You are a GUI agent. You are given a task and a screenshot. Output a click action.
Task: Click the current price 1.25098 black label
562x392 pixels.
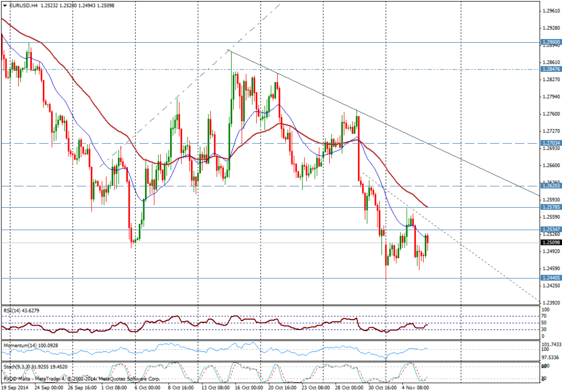[550, 242]
